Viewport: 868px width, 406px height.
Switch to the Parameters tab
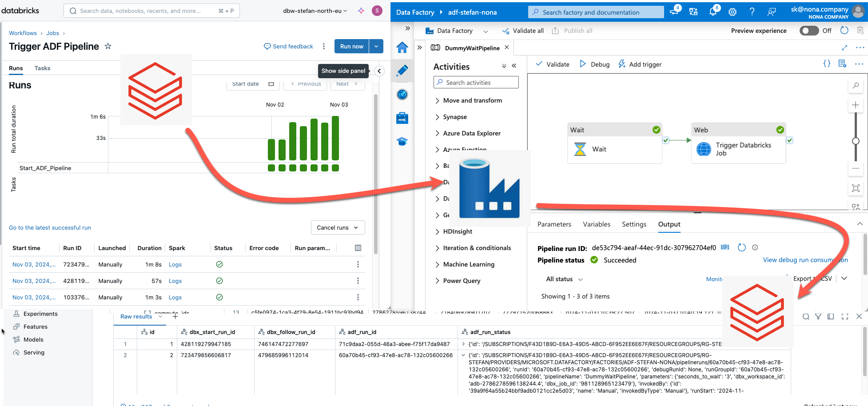[x=553, y=224]
